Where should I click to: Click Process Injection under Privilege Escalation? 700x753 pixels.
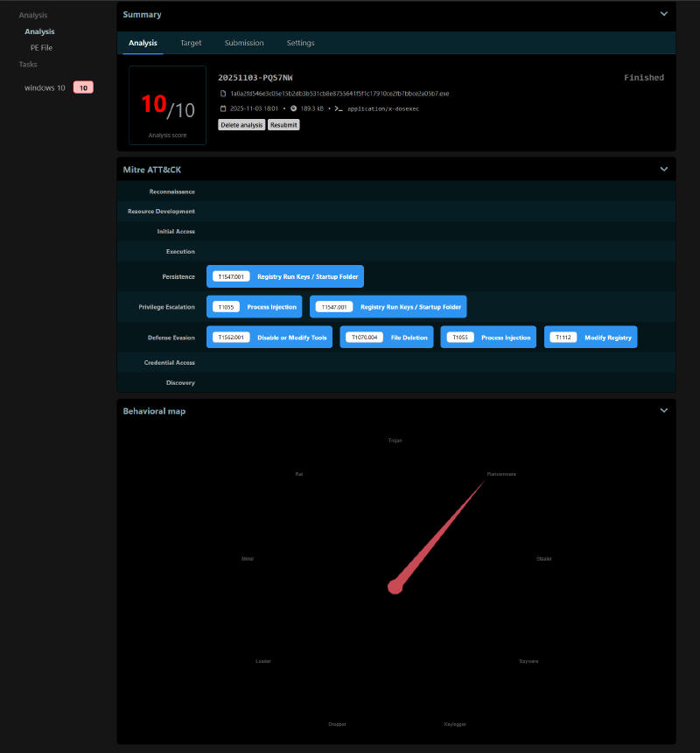pos(269,307)
